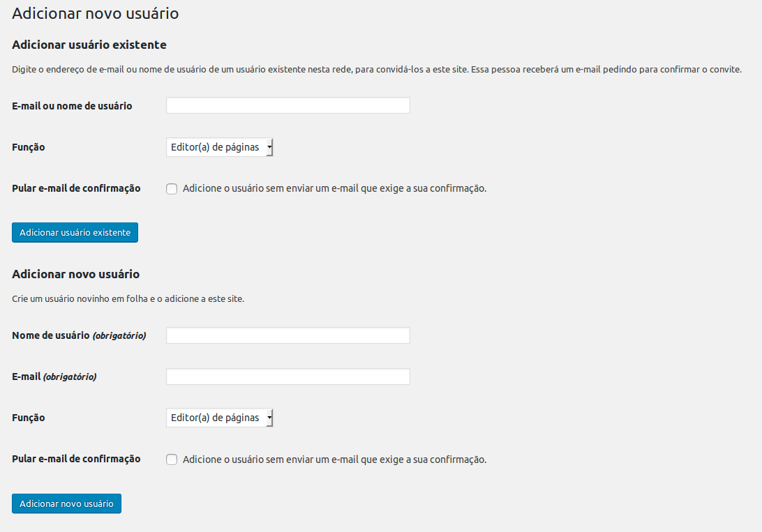The height and width of the screenshot is (532, 762).
Task: Expand the Função dropdown in new user section
Action: (220, 418)
